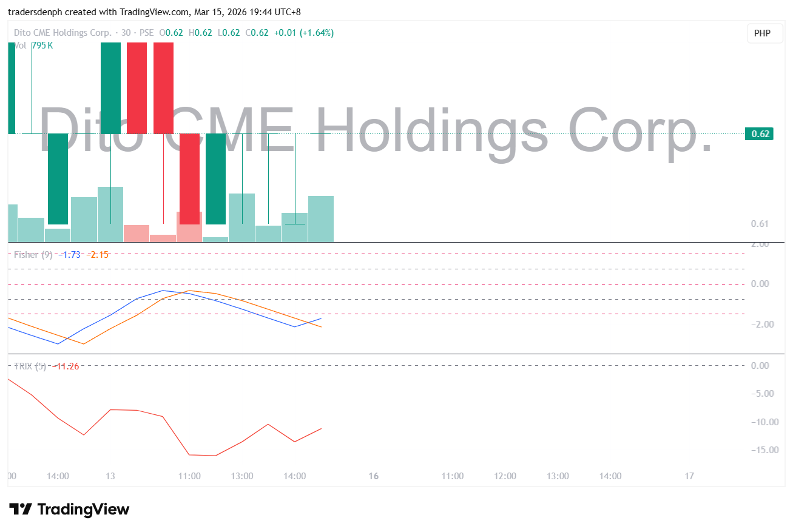The height and width of the screenshot is (532, 793).
Task: Click the 12:00 label on the time axis
Action: (x=505, y=476)
